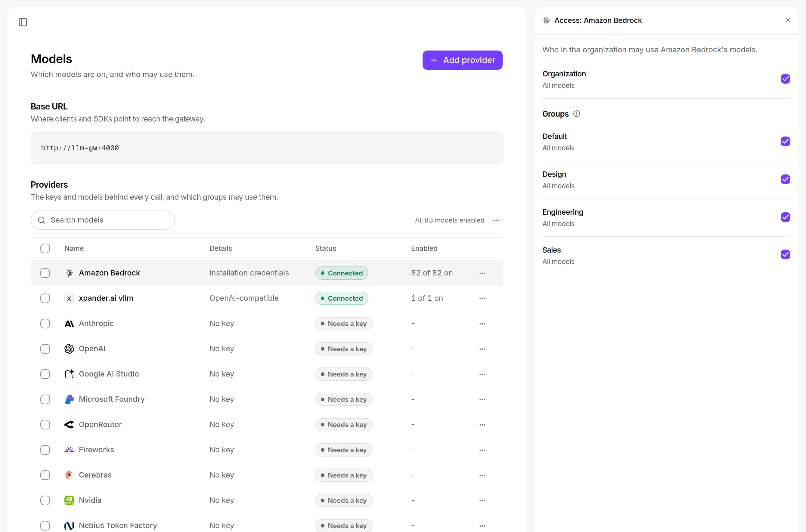Screen dimensions: 806x532
Task: Focus the Search models field
Action: coord(103,220)
